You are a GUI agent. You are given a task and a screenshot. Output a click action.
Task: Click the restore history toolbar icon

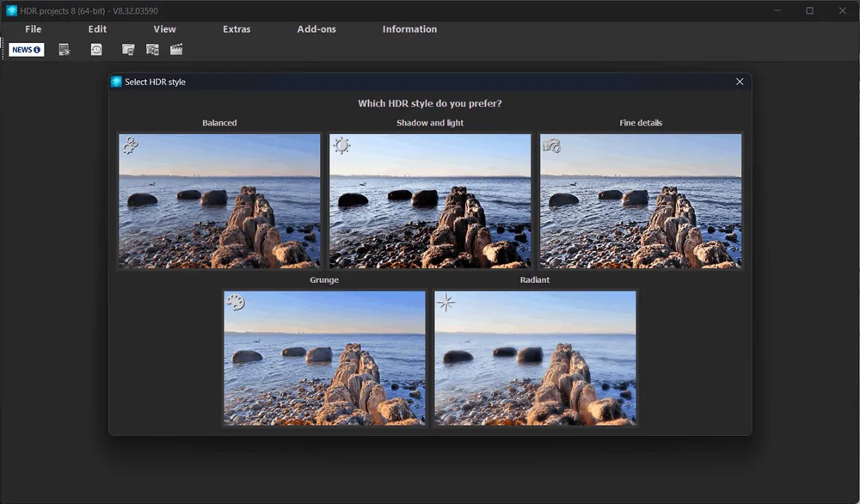tap(95, 49)
